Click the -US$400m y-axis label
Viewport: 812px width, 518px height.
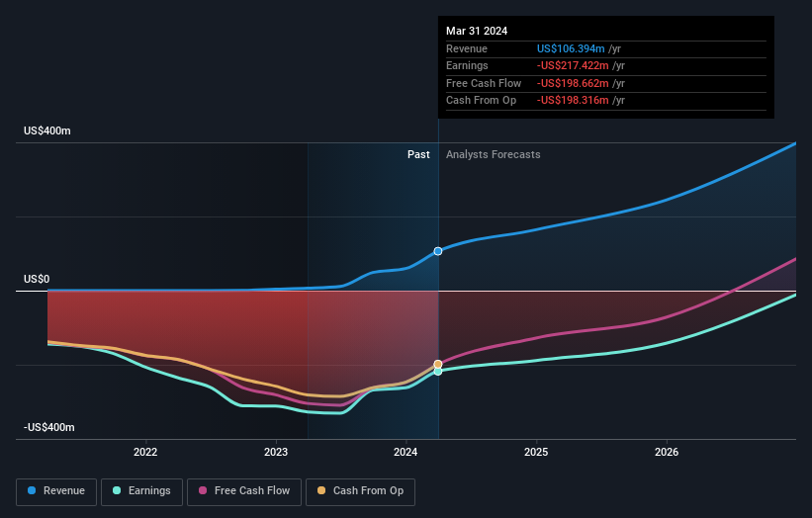(x=49, y=427)
